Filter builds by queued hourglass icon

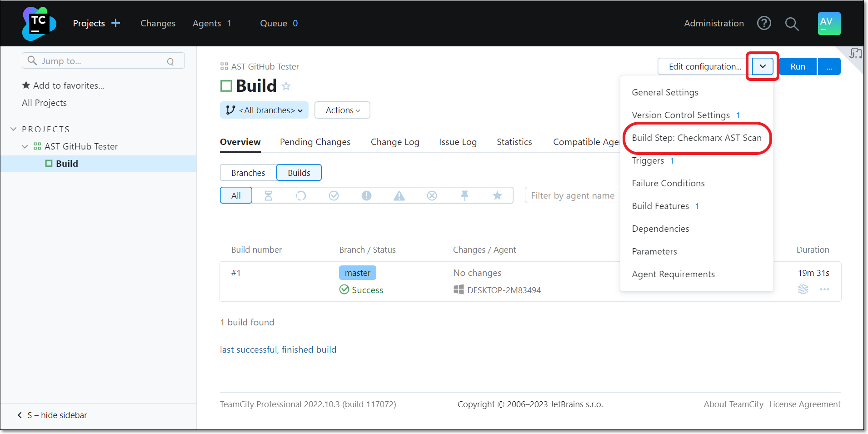pyautogui.click(x=268, y=195)
